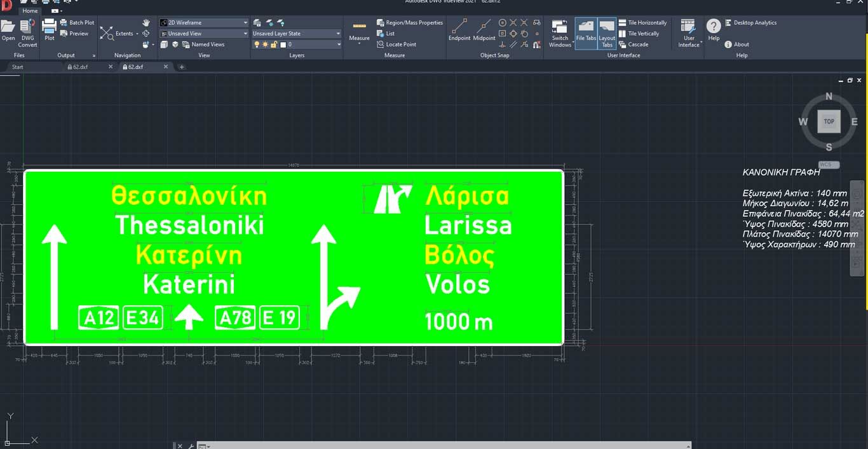868x449 pixels.
Task: Click the Zoom Extents icon
Action: [107, 34]
